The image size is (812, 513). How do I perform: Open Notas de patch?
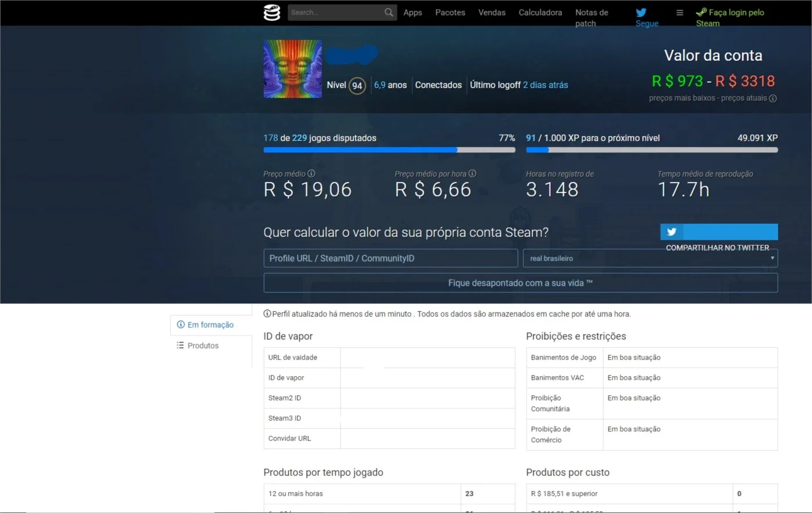point(592,17)
